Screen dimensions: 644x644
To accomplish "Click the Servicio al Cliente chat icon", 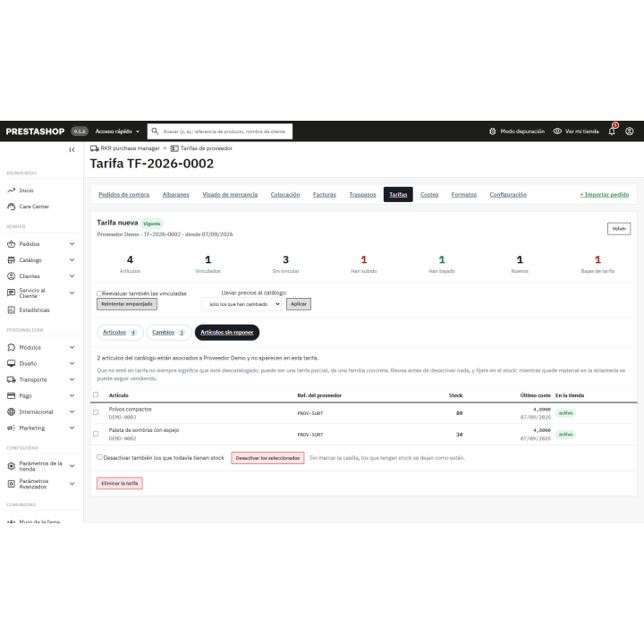I will point(11,292).
